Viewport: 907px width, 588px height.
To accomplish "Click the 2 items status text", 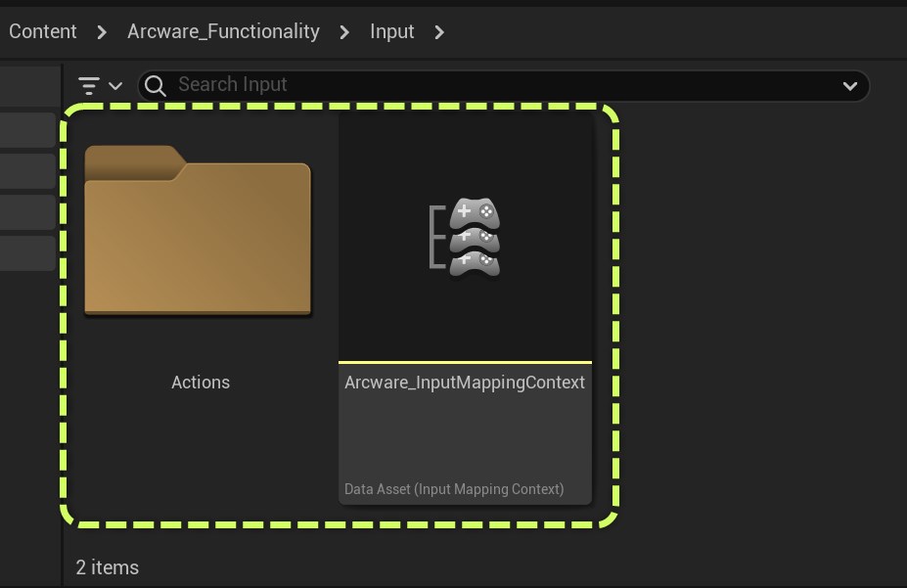I will pos(108,567).
